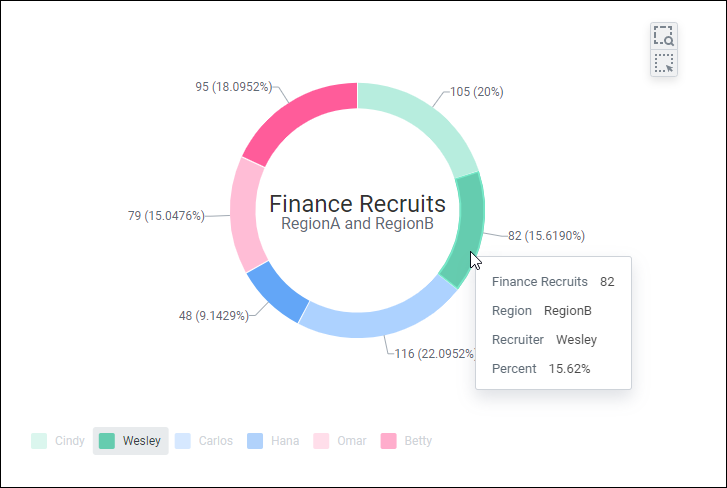727x488 pixels.
Task: Select the blue 48 donut slice
Action: point(279,292)
